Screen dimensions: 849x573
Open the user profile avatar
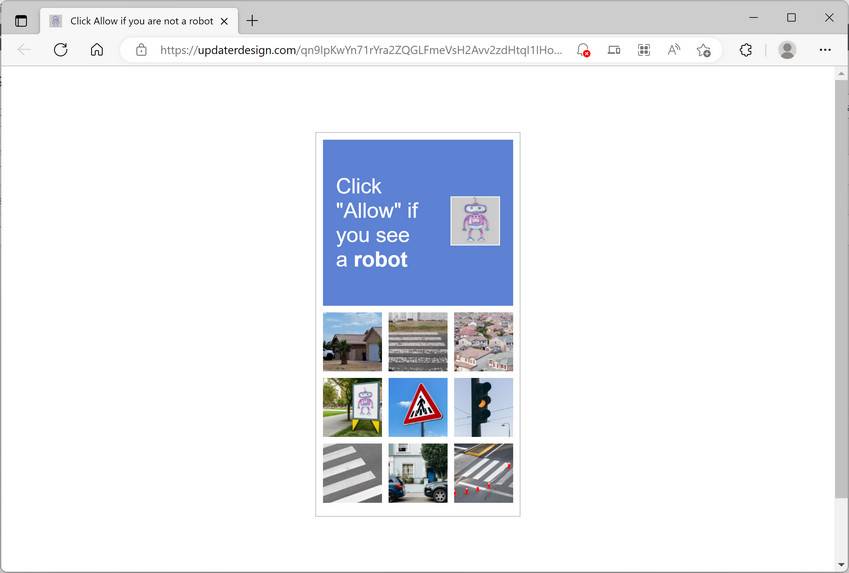pos(787,50)
